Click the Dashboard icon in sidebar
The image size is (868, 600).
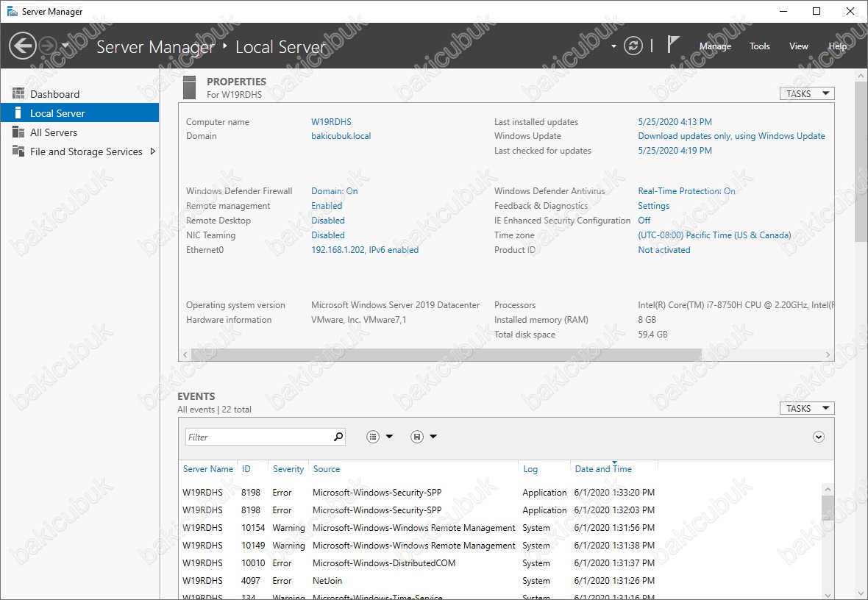pyautogui.click(x=18, y=93)
